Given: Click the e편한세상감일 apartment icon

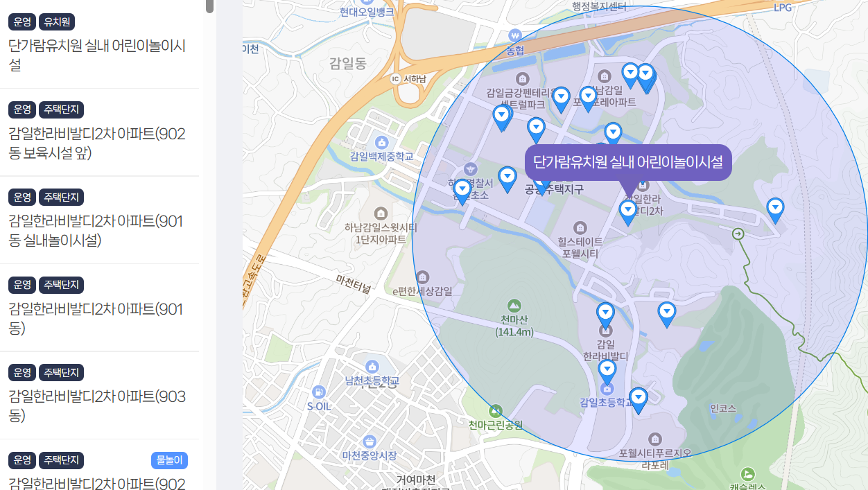Looking at the screenshot, I should tap(422, 277).
